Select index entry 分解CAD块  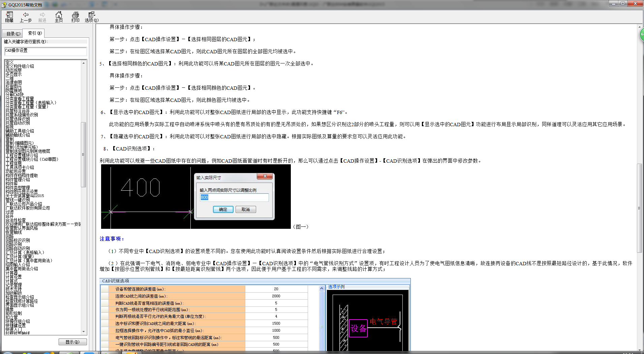pyautogui.click(x=14, y=94)
